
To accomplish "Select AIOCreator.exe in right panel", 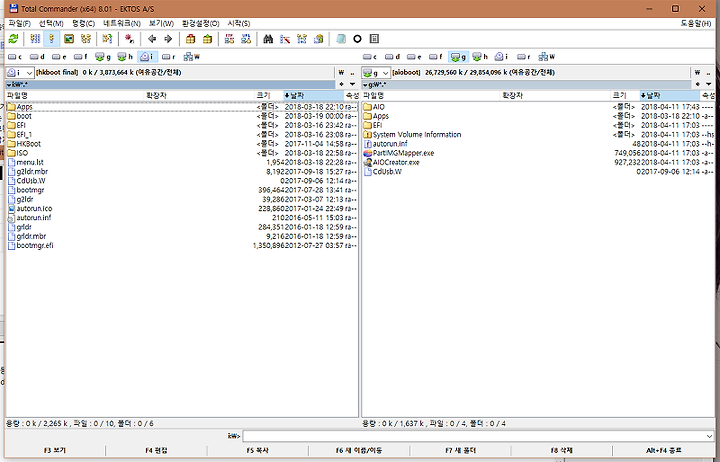I will pos(538,162).
